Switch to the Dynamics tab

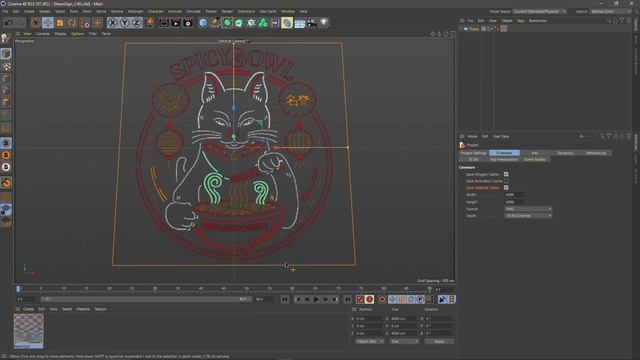(x=565, y=153)
